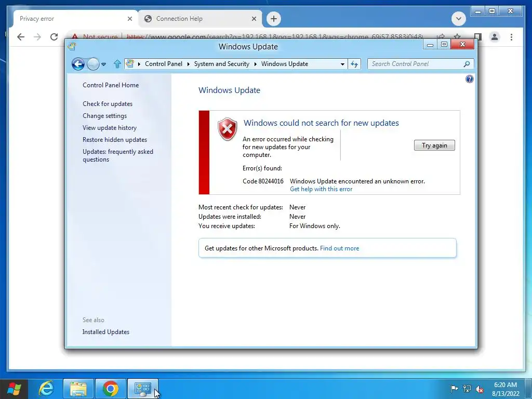This screenshot has width=532, height=399.
Task: Focus the Search Control Panel field
Action: pos(420,64)
